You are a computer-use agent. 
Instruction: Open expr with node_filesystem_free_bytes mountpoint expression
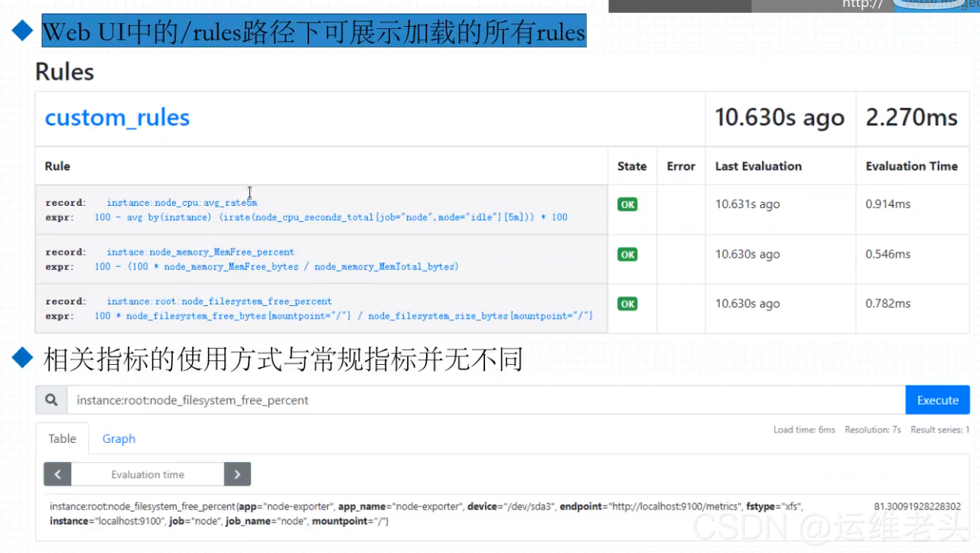click(344, 316)
